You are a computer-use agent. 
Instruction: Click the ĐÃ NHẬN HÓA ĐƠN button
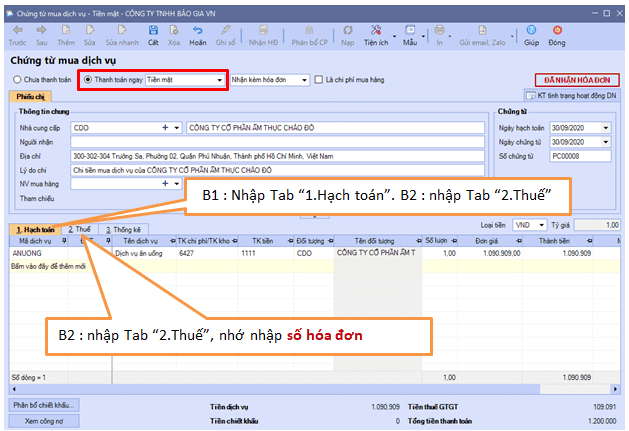pos(576,79)
